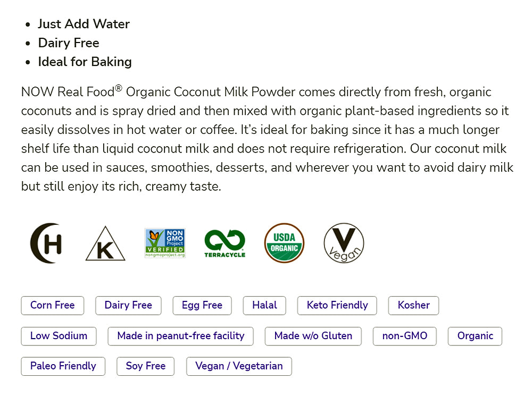Click the Kosher triangle K icon

tap(105, 245)
